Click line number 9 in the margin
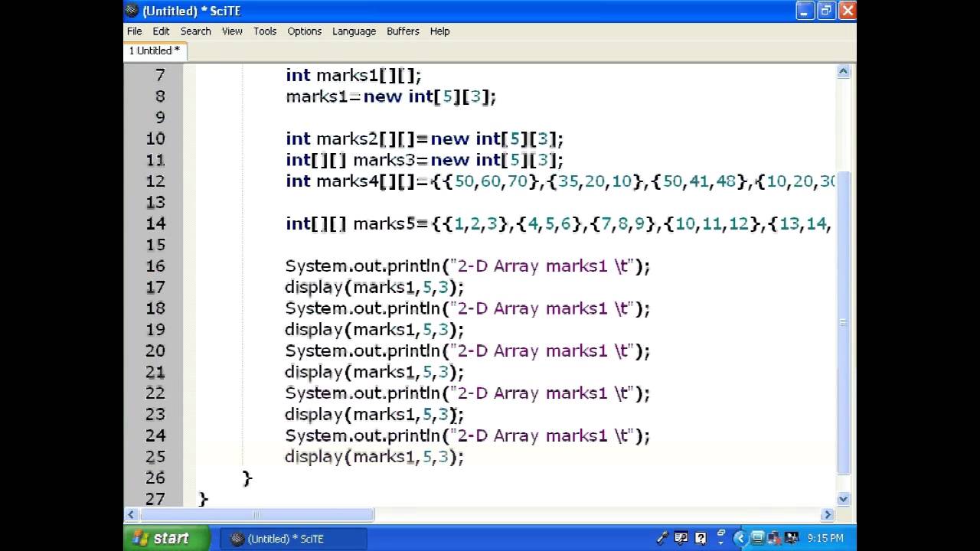Screen dimensions: 980x551 [x=160, y=118]
